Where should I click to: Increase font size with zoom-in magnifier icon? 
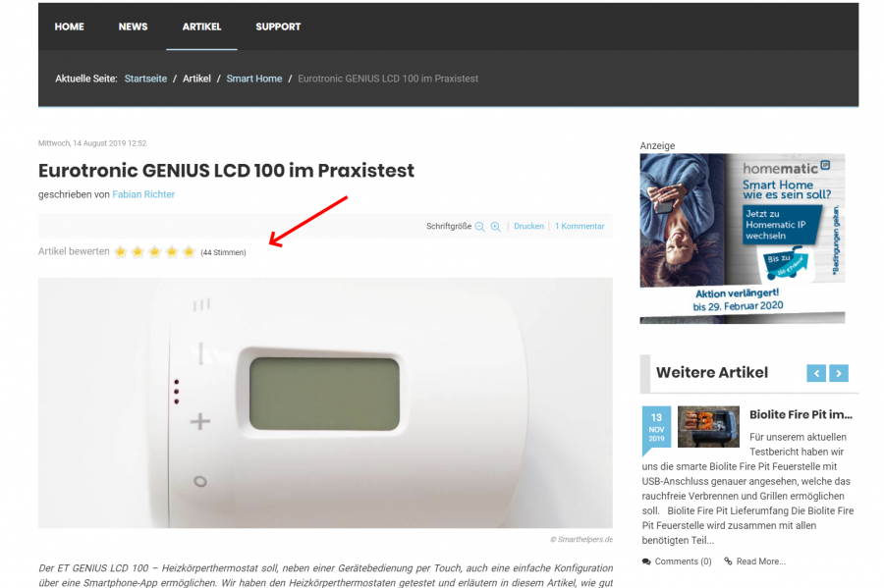(496, 227)
